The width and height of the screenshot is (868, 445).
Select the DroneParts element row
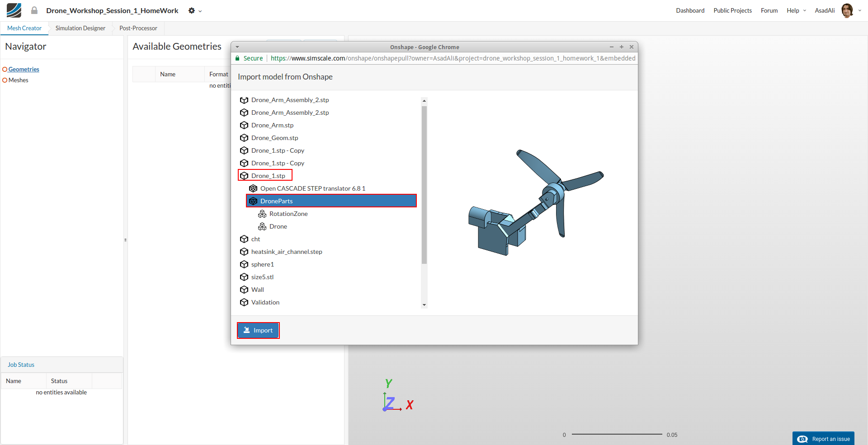331,201
